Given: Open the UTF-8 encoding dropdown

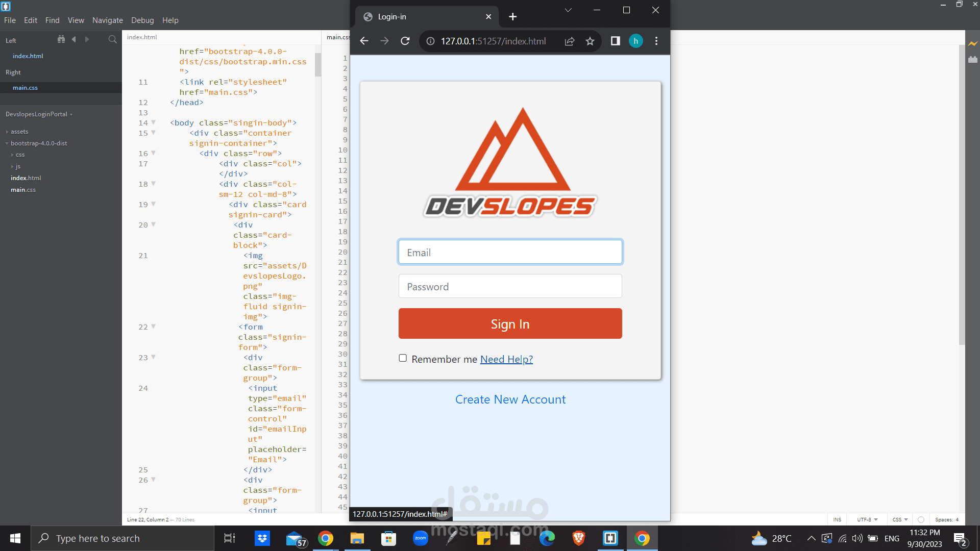Looking at the screenshot, I should (867, 519).
